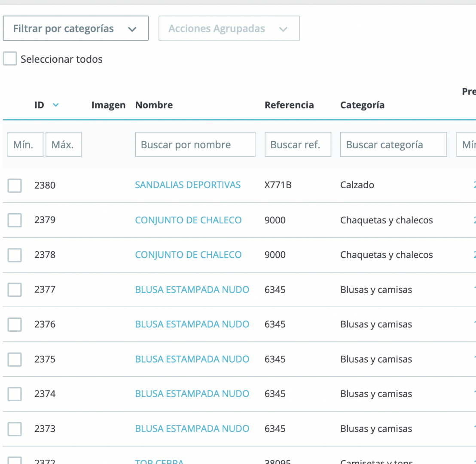Select checkbox for product 2373

15,429
